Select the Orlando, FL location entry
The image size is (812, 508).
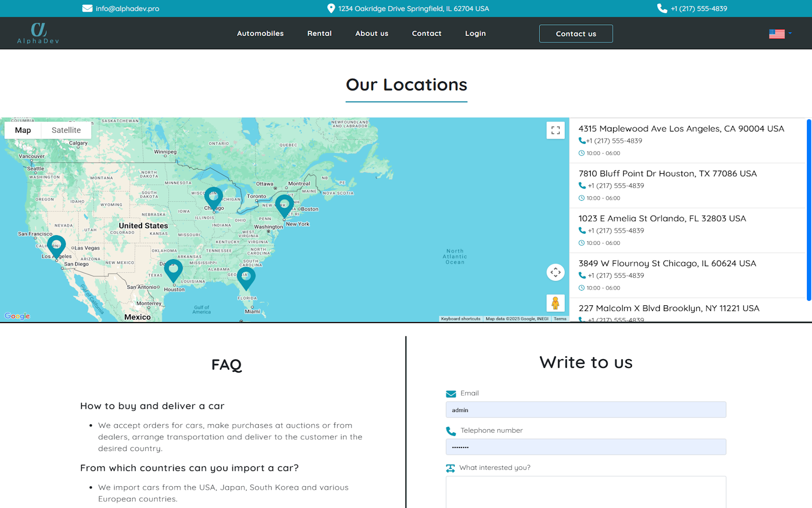coord(662,219)
